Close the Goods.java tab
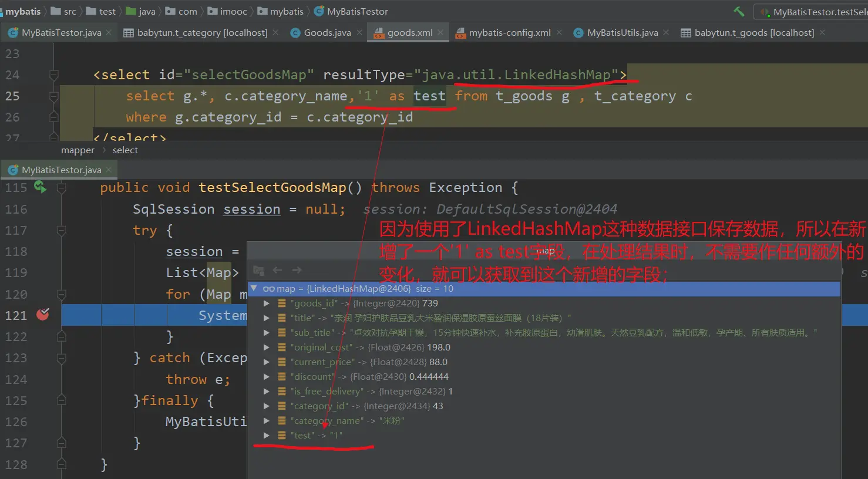 [x=359, y=33]
